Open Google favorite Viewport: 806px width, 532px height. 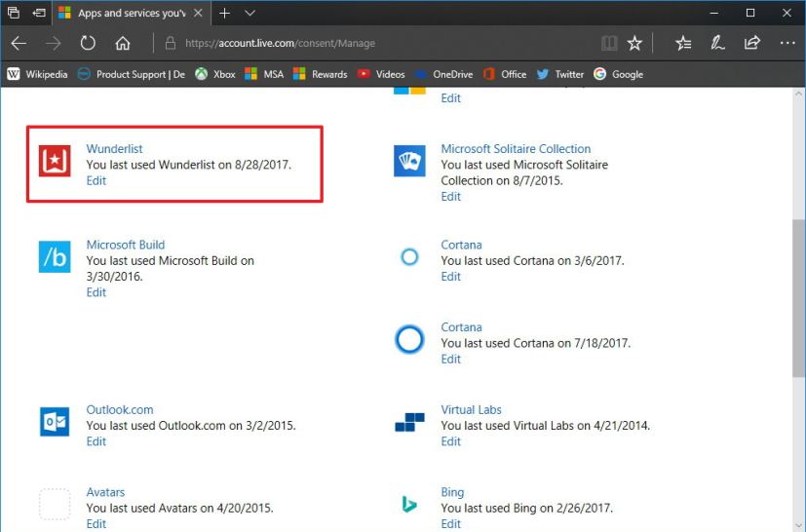(618, 74)
